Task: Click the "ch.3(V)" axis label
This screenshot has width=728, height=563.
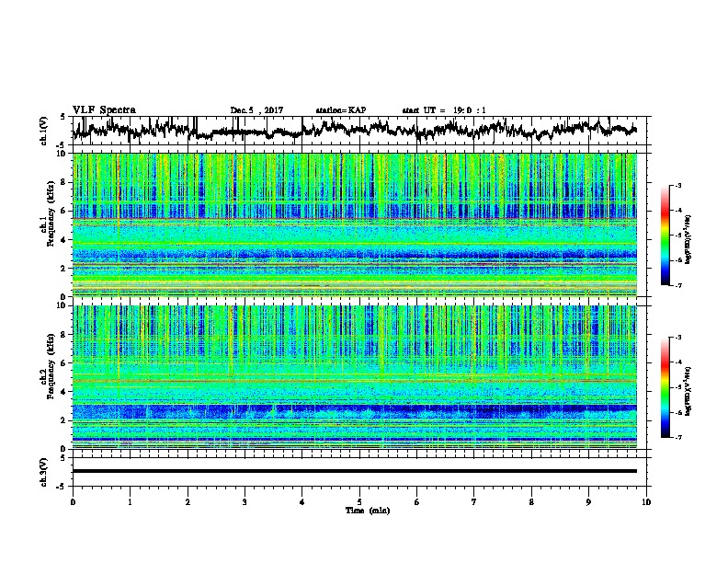Action: coord(44,472)
